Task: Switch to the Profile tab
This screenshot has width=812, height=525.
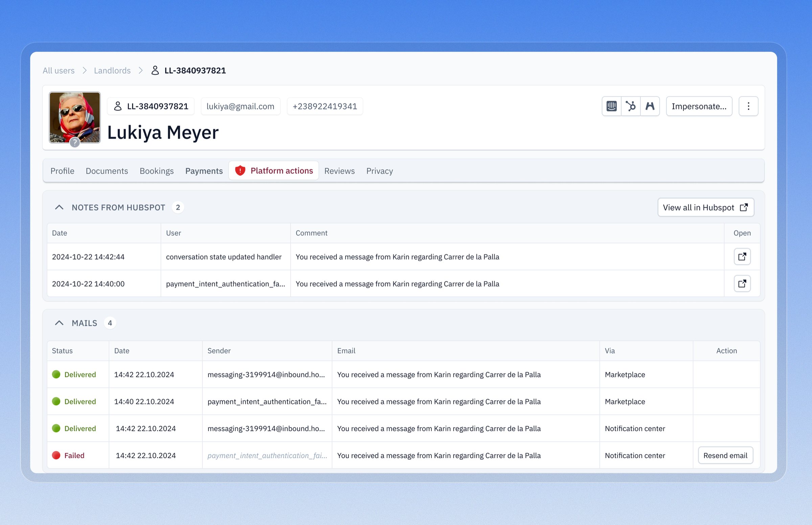Action: click(x=62, y=171)
